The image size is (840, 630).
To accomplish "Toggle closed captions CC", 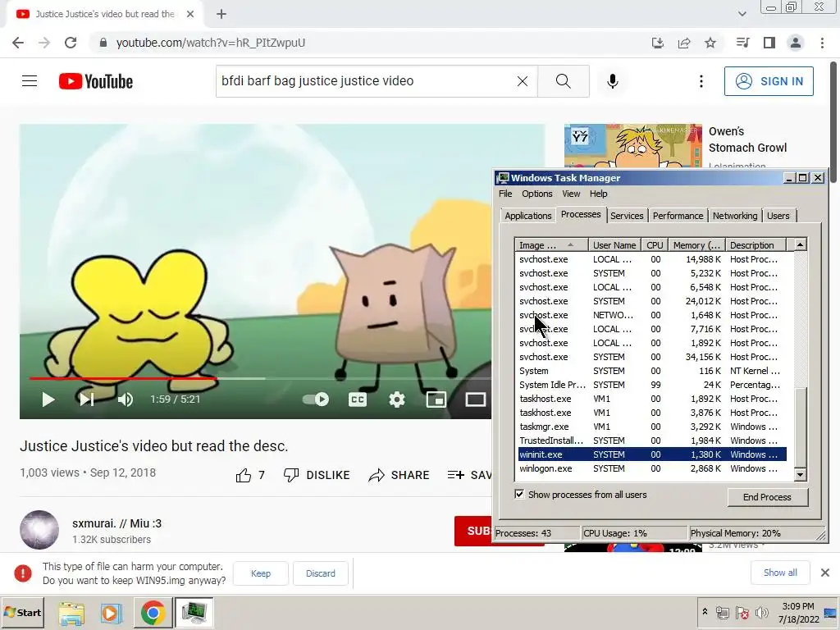I will pos(358,399).
